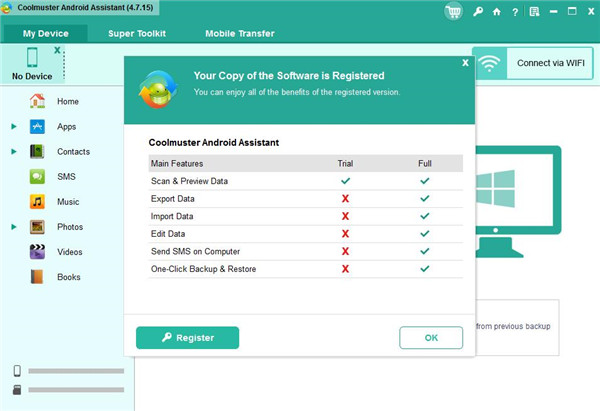Viewport: 600px width, 411px height.
Task: Expand the Contacts tree node arrow
Action: click(14, 152)
